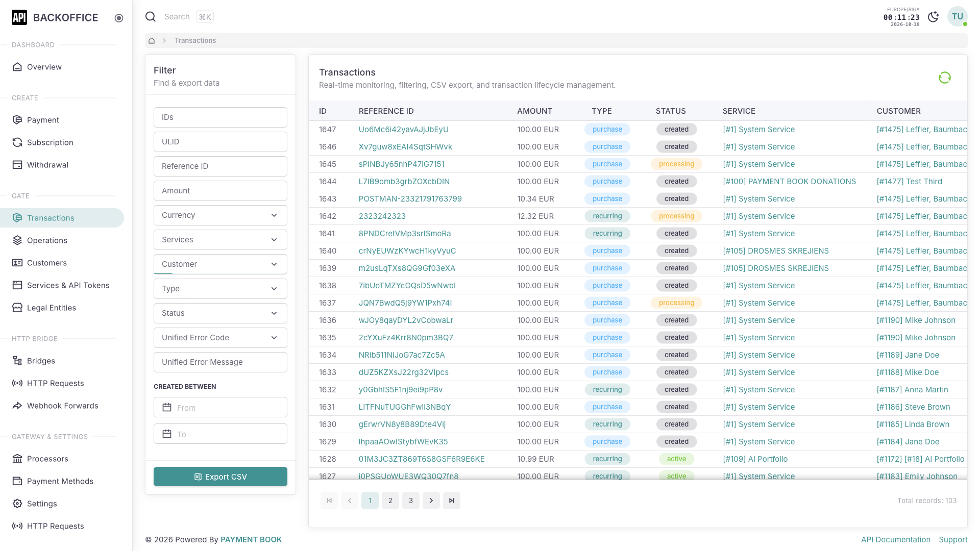Open the TU user avatar menu
Screen dimensions: 980x551
point(957,16)
